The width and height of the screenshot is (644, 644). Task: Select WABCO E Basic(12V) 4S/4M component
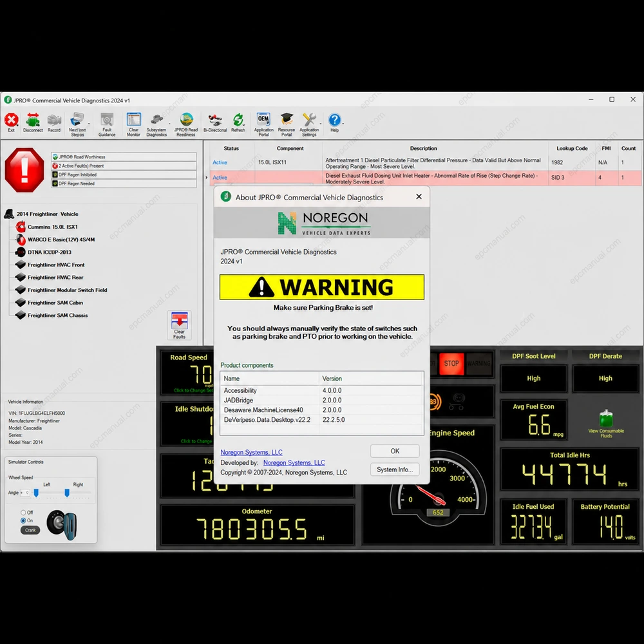click(61, 240)
